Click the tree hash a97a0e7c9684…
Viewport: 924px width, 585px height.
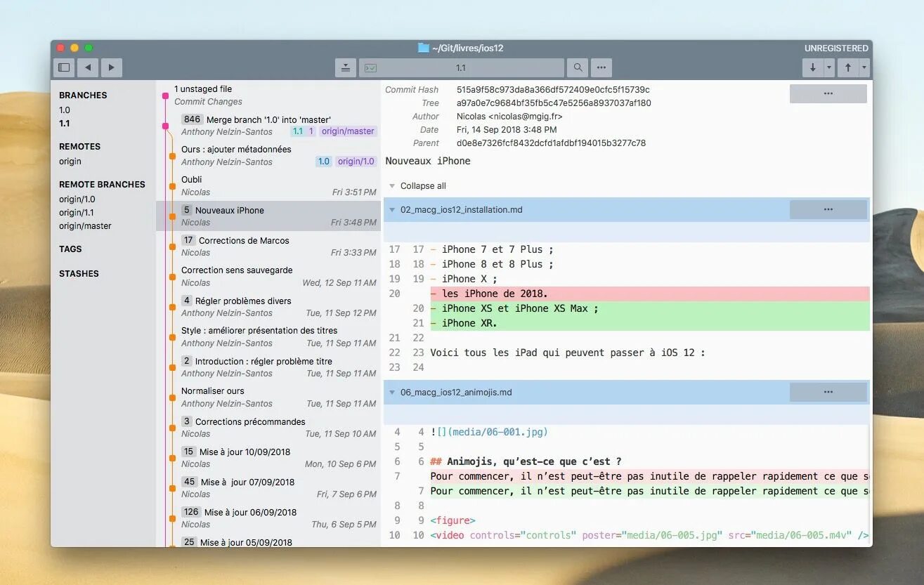pos(554,103)
